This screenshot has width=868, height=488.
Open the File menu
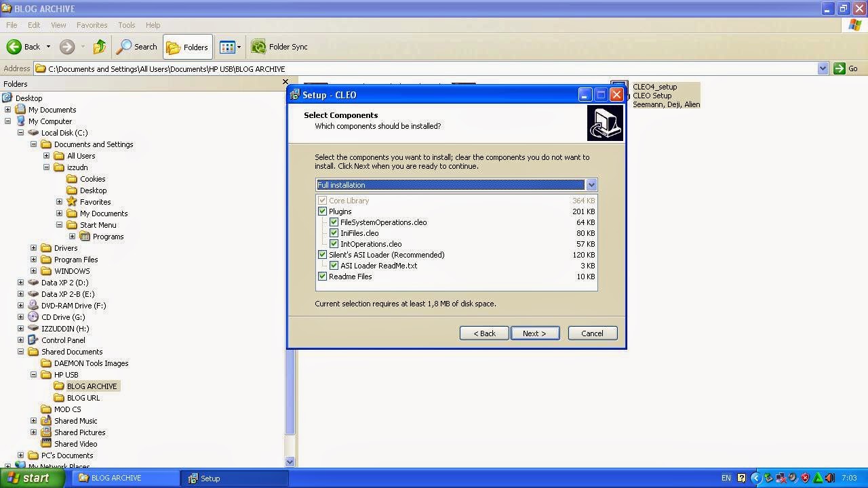tap(12, 25)
